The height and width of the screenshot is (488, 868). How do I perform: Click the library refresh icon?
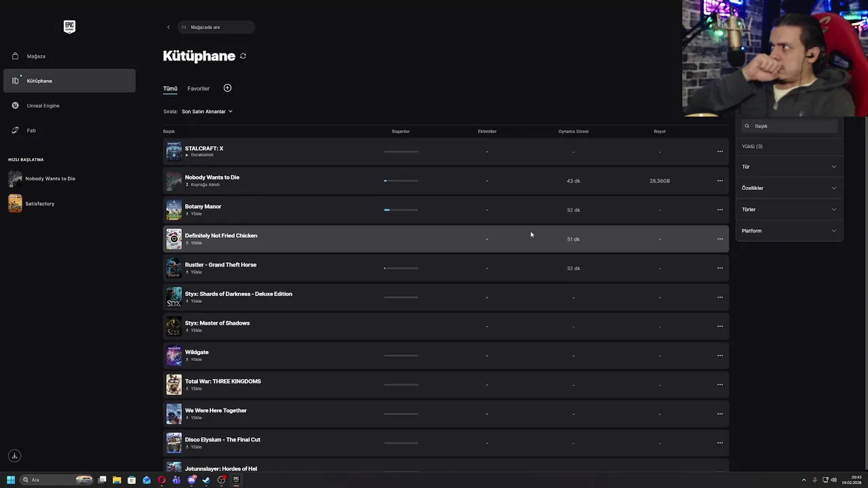(x=243, y=56)
